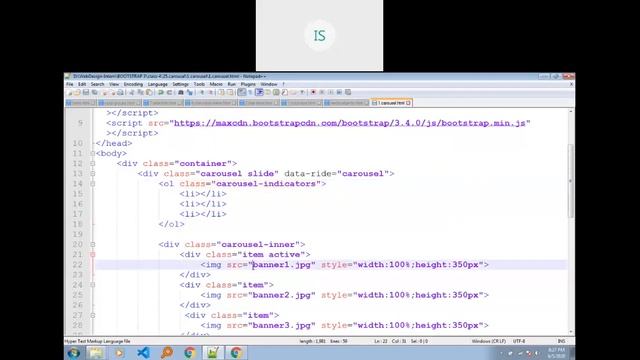The image size is (640, 360).
Task: Open the Function List toolbar icon
Action: pyautogui.click(x=284, y=93)
